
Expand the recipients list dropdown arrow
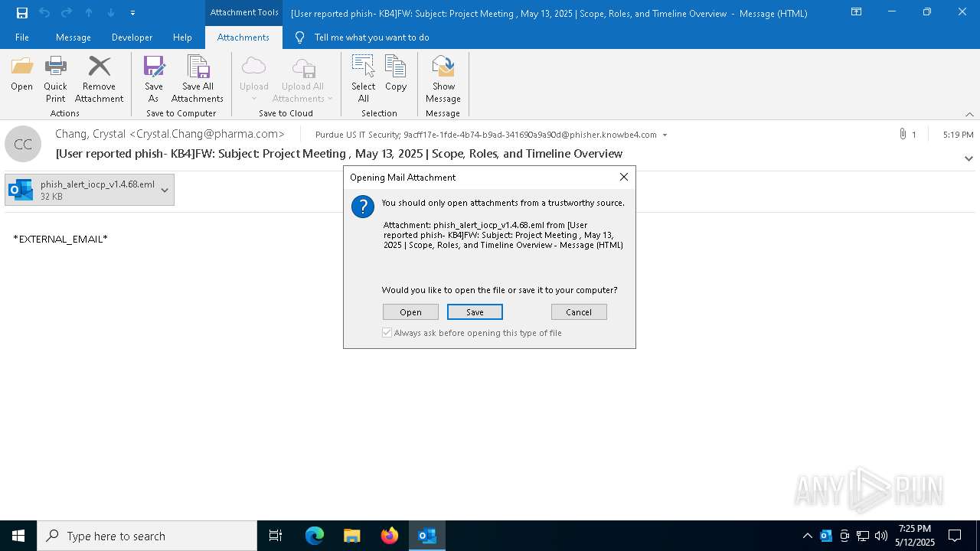pos(665,135)
